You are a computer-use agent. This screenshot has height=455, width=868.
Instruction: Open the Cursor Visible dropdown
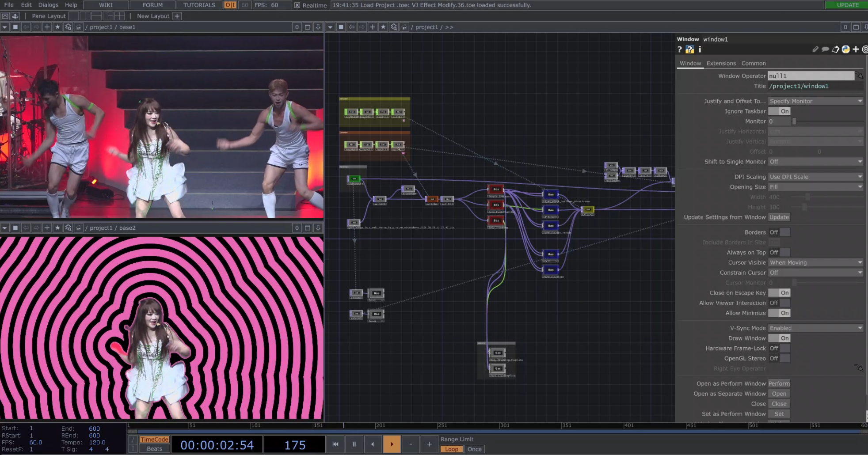pyautogui.click(x=815, y=262)
